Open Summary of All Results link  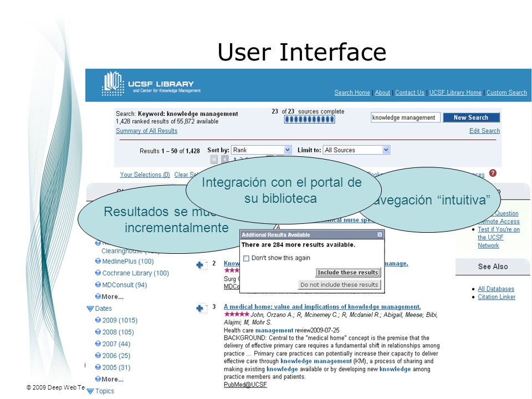(146, 131)
